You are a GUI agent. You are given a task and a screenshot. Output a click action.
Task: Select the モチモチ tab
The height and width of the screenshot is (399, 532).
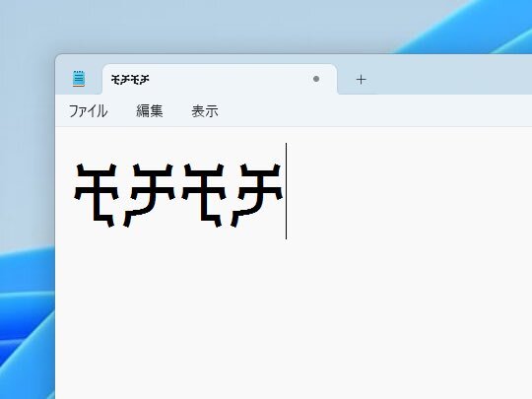pyautogui.click(x=220, y=79)
